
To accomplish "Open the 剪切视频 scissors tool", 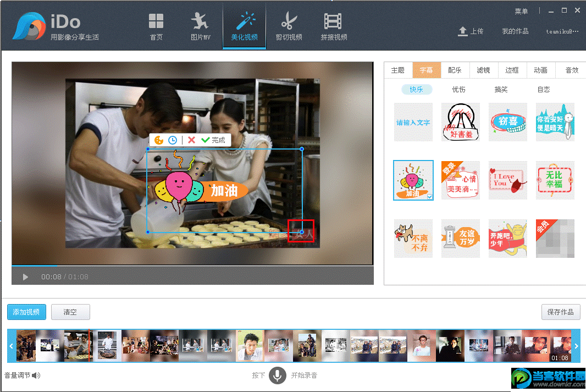I will pos(289,26).
